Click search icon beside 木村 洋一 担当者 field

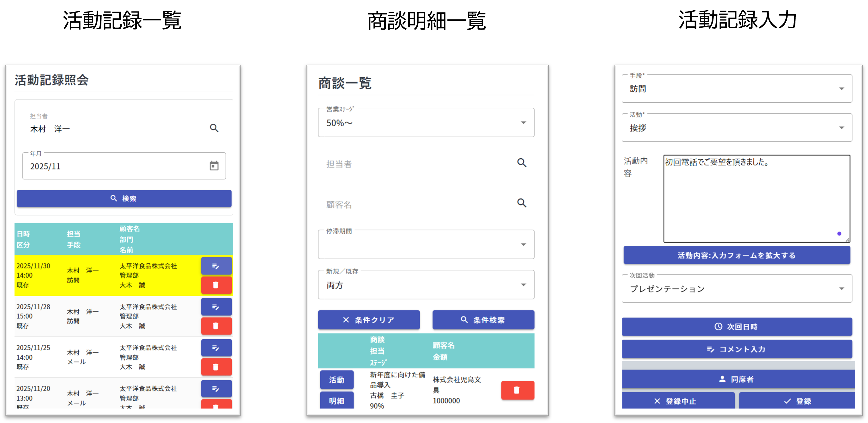pyautogui.click(x=214, y=128)
